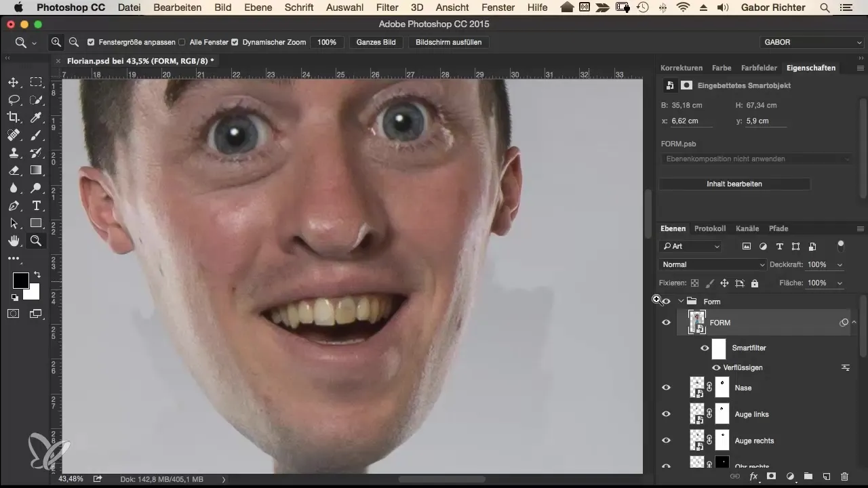Hide the Auge rechts layer
The width and height of the screenshot is (868, 488).
666,441
